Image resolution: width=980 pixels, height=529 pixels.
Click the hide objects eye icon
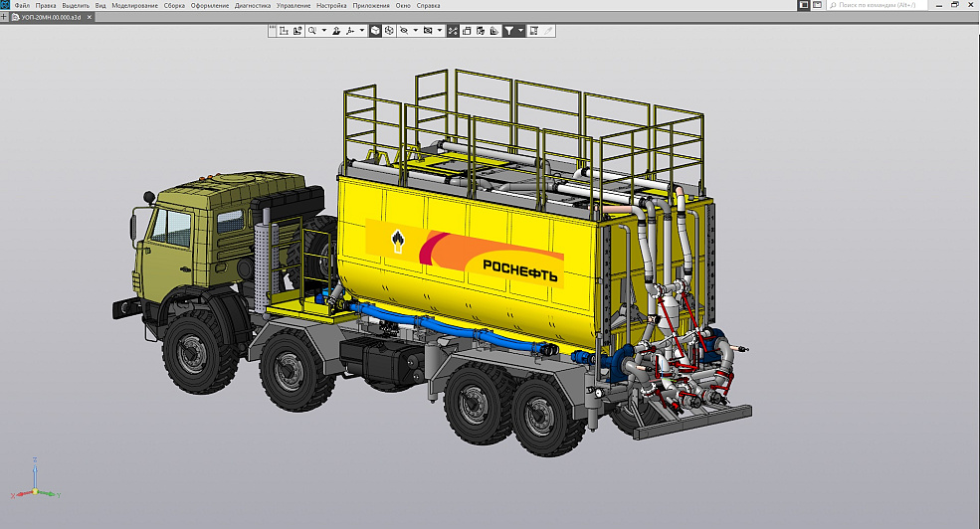pyautogui.click(x=404, y=31)
